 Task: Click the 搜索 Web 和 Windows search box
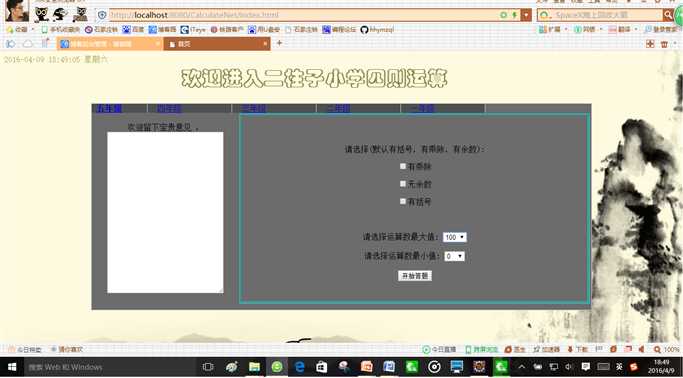[109, 367]
